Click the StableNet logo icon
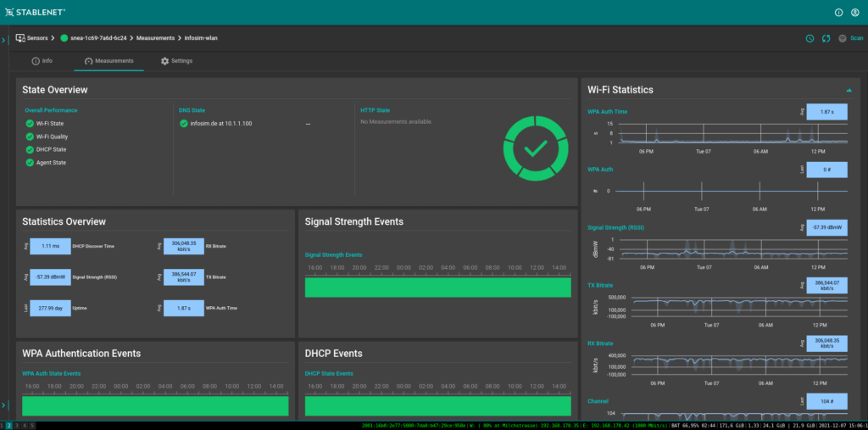 [8, 12]
